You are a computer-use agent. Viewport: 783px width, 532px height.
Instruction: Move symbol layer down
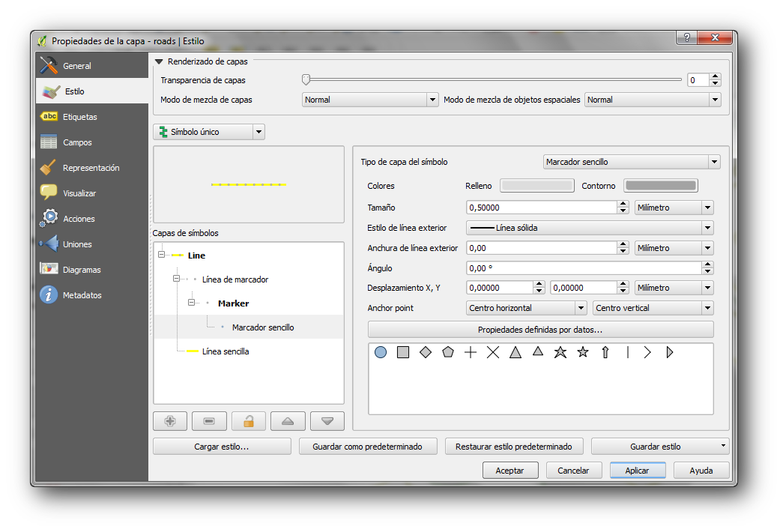tap(327, 421)
